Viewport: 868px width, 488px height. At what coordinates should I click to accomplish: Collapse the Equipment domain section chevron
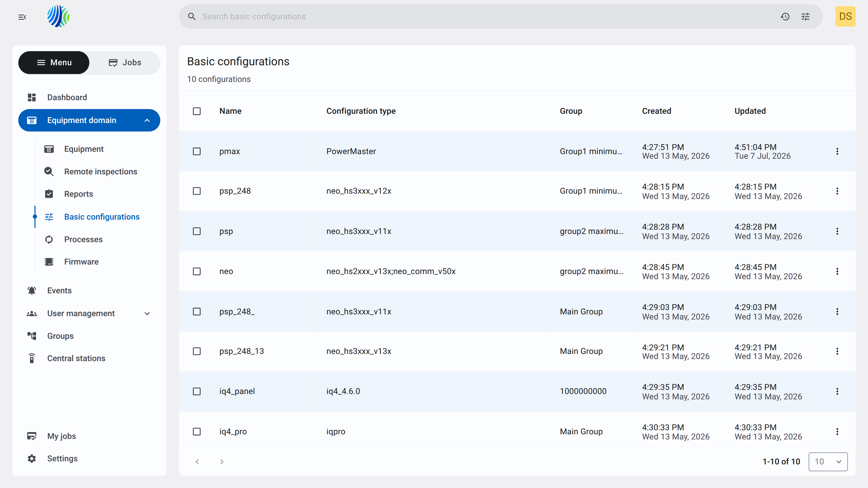(x=147, y=120)
